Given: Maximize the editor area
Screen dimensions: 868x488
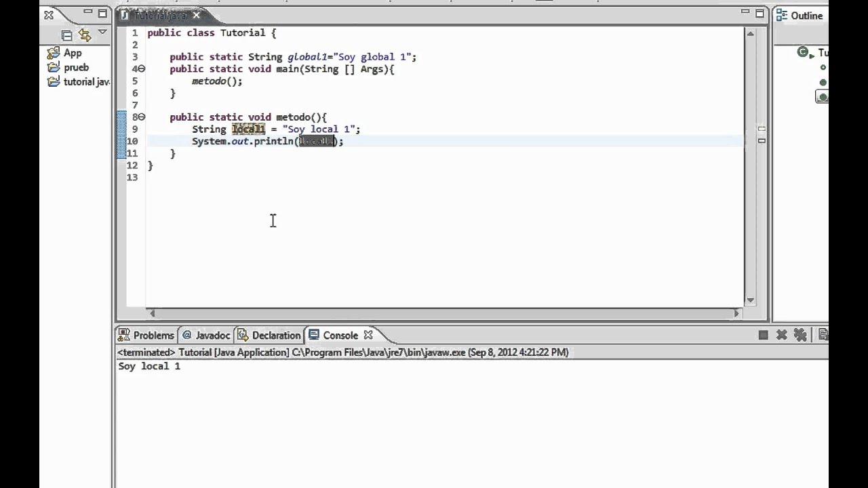Looking at the screenshot, I should coord(760,14).
